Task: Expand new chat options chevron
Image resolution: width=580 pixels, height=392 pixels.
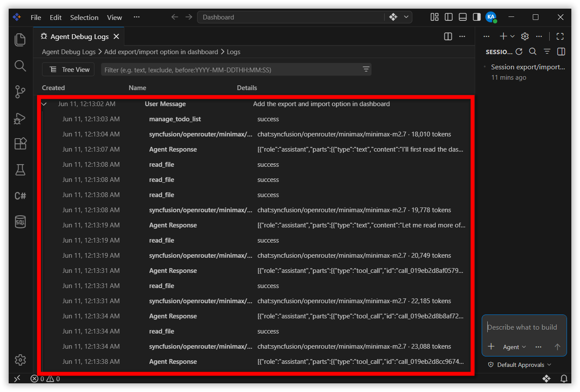Action: tap(512, 36)
